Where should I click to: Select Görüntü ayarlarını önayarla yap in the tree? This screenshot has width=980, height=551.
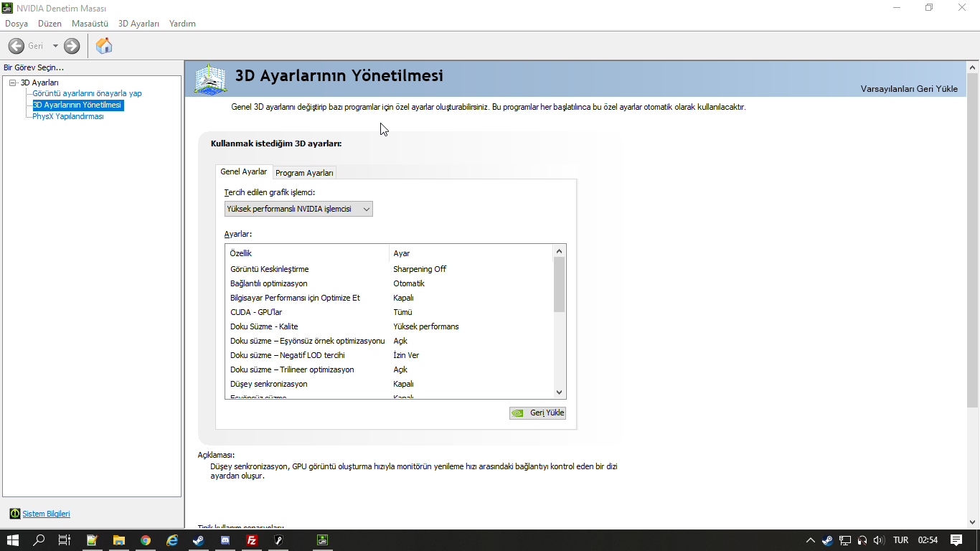pyautogui.click(x=87, y=93)
